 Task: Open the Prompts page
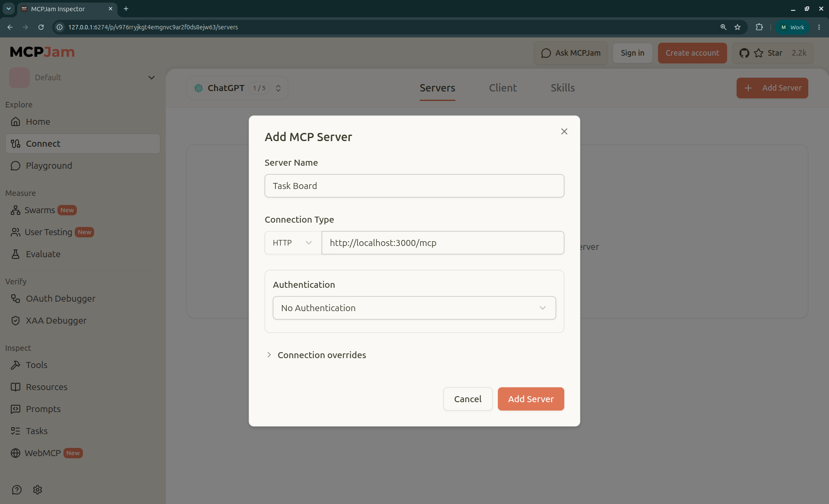pos(83,409)
